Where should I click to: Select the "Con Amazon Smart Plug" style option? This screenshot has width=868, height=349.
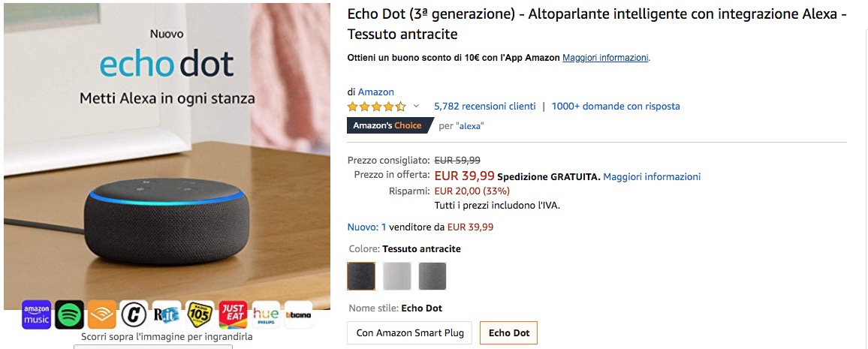(410, 332)
